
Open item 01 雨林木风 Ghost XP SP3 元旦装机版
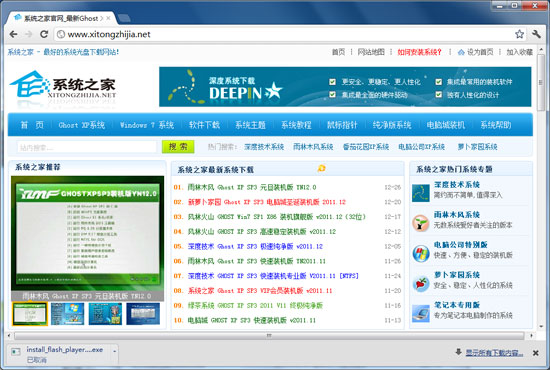pos(252,187)
